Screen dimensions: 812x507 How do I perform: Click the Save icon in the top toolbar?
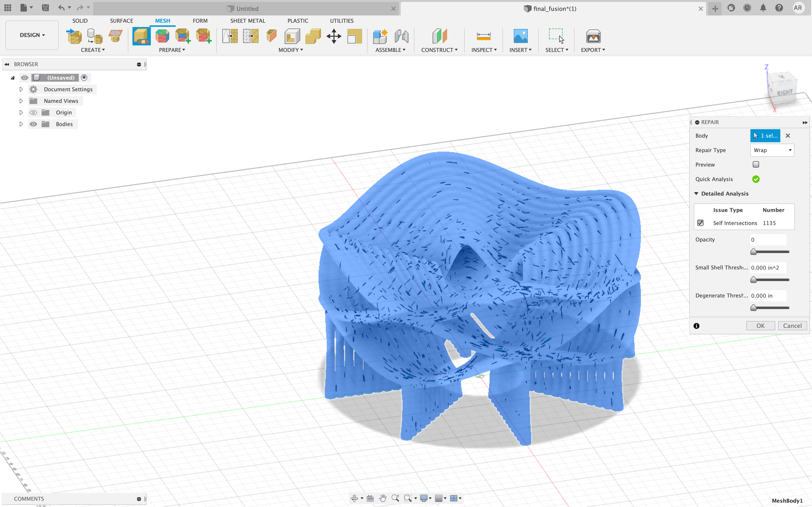[x=45, y=8]
